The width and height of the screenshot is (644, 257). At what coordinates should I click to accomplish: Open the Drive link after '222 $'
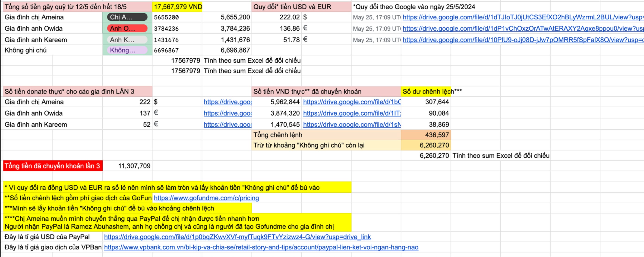point(227,102)
